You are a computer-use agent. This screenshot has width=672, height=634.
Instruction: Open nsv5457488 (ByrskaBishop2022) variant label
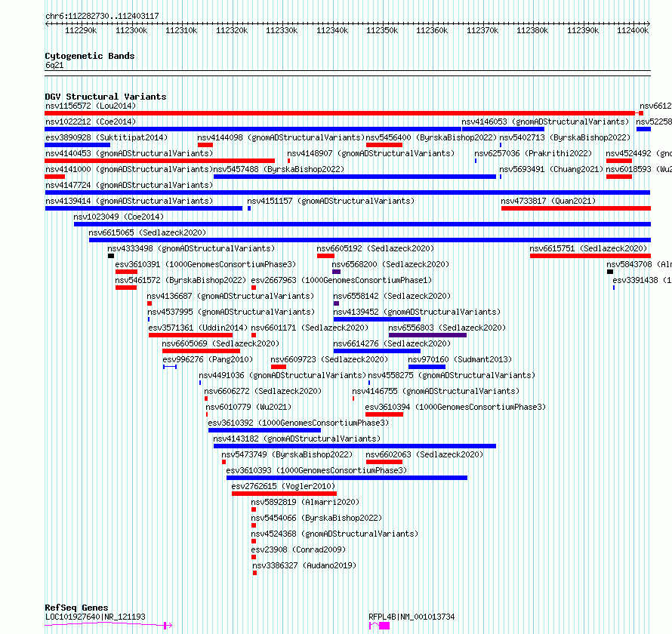click(279, 169)
